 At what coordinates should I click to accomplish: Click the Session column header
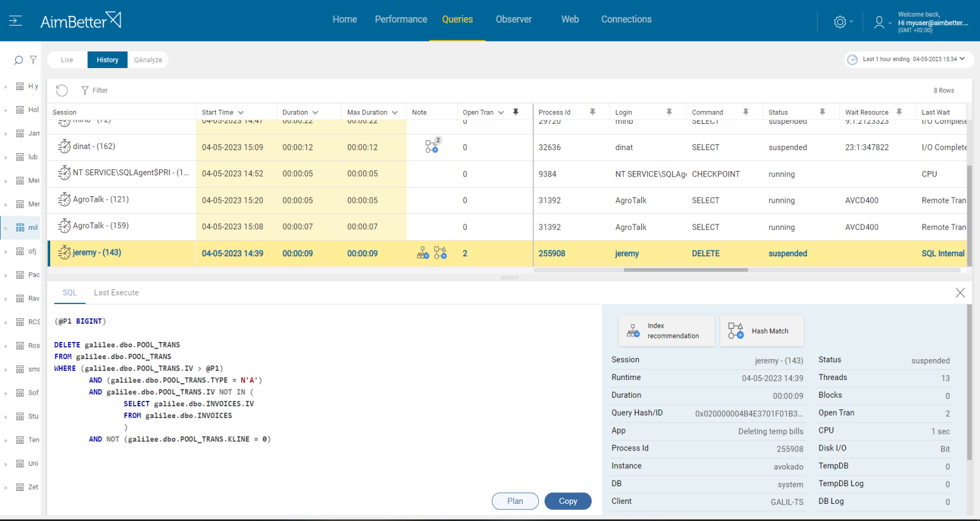[64, 113]
